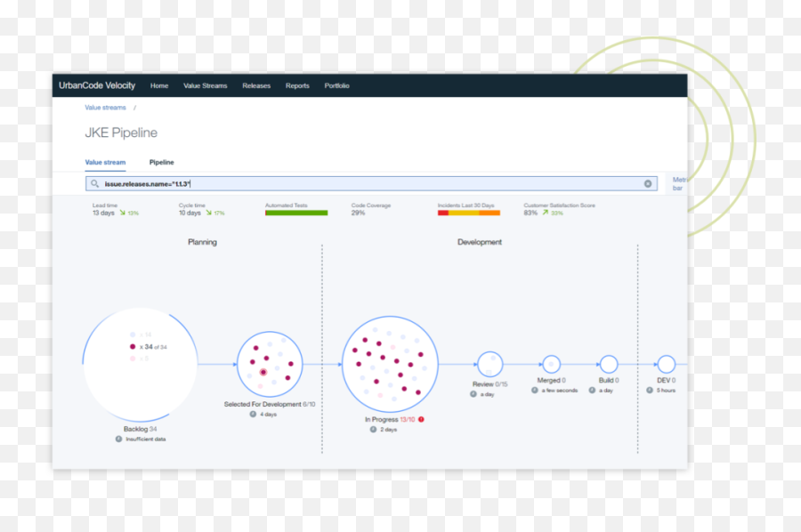The height and width of the screenshot is (532, 801).
Task: Open the Releases menu item
Action: click(256, 85)
